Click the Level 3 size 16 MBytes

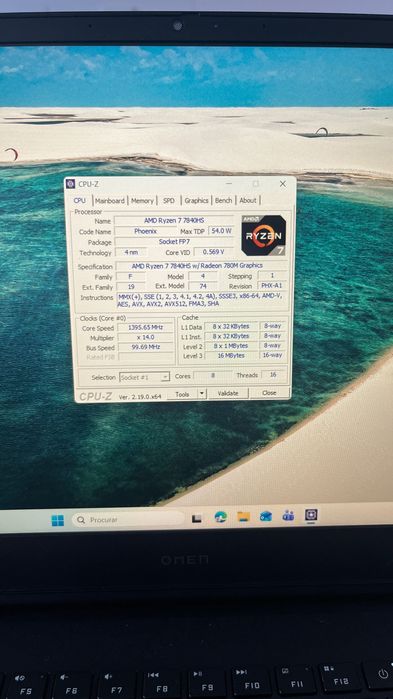coord(231,356)
